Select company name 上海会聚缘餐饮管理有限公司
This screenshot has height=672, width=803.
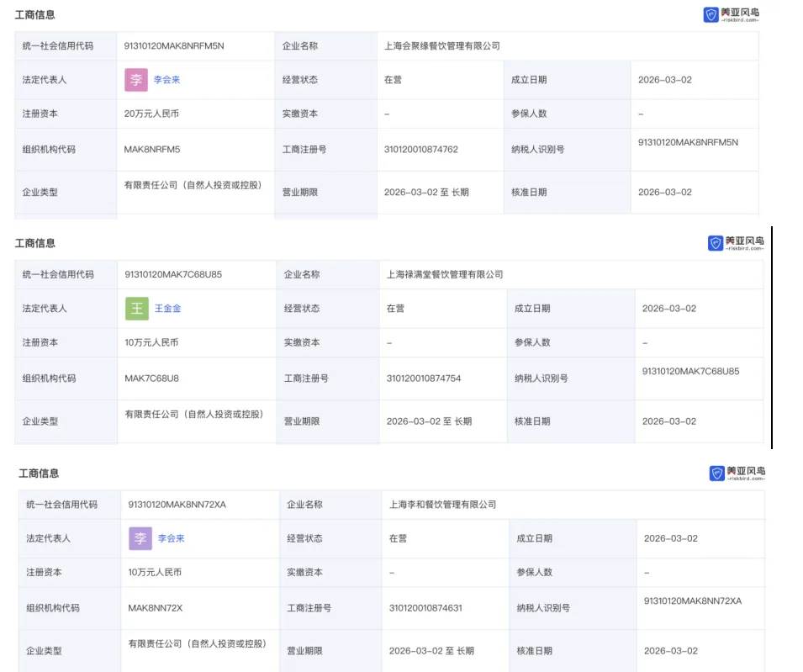(x=442, y=46)
